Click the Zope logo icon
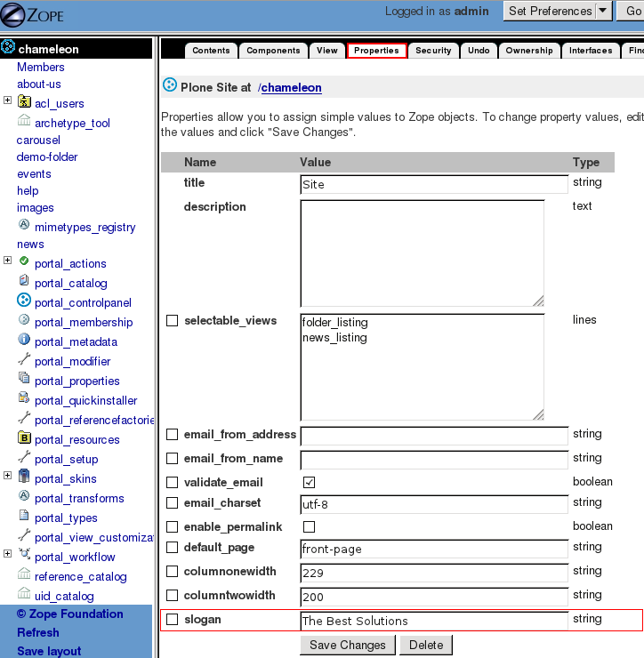644x658 pixels. pyautogui.click(x=13, y=15)
